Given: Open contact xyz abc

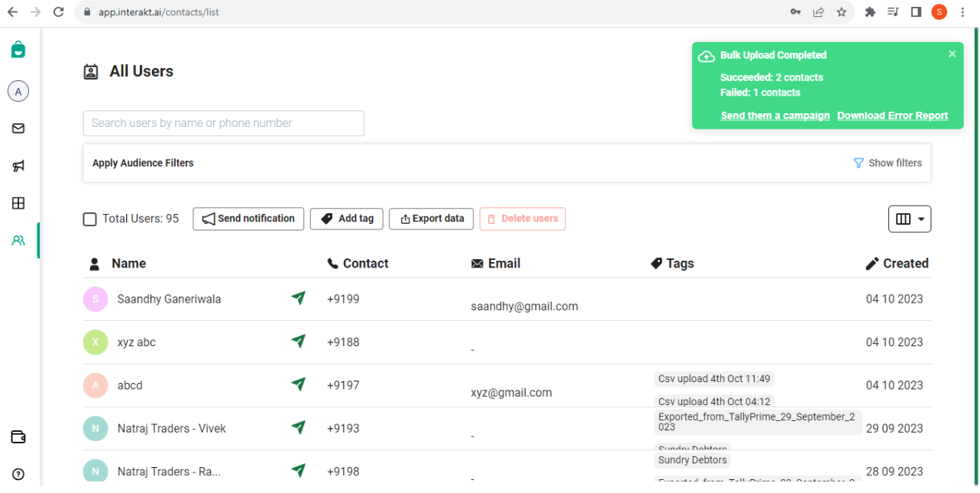Looking at the screenshot, I should [x=137, y=342].
